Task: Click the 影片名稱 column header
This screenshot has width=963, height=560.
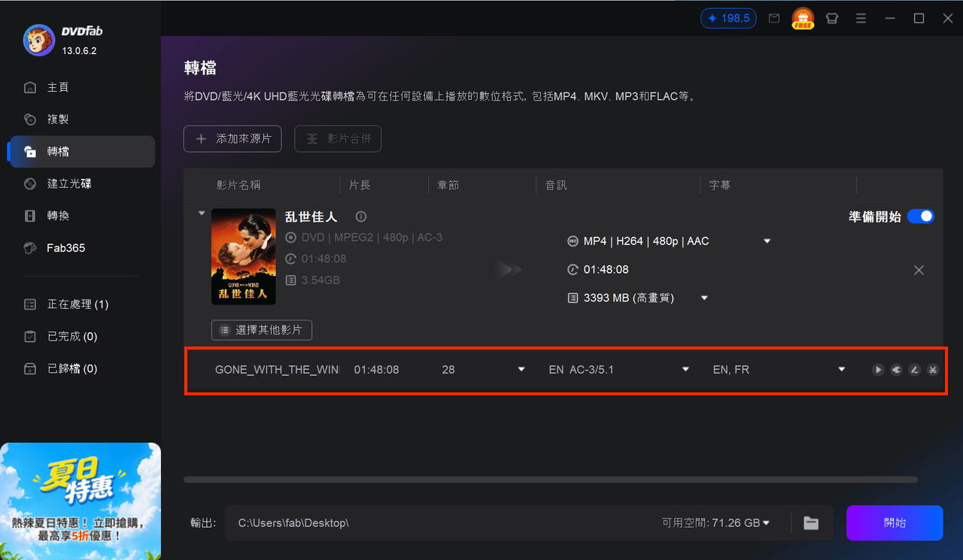Action: coord(238,185)
